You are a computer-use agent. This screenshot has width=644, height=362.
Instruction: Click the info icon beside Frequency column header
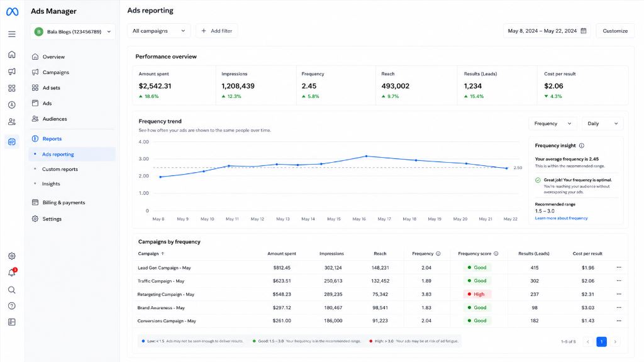[x=438, y=254]
